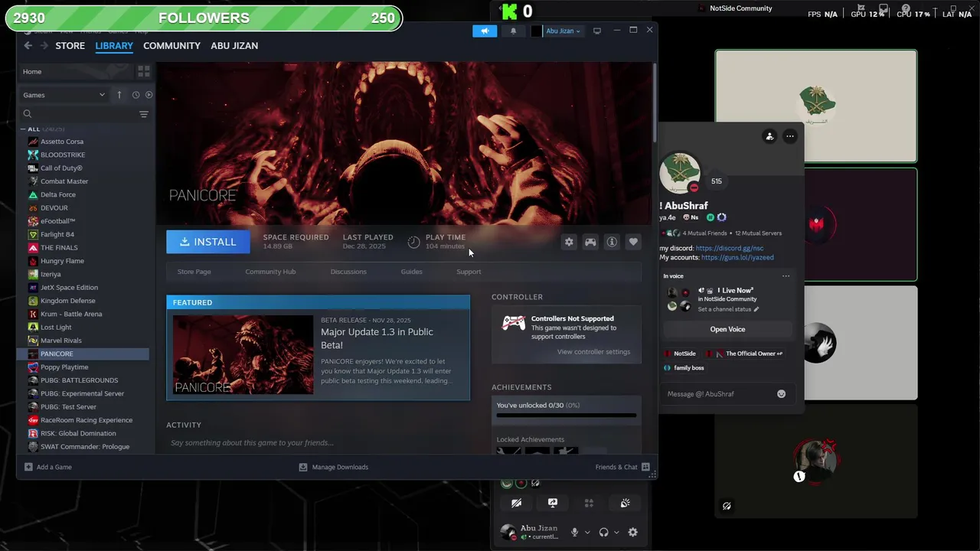
Task: Open PANICORE Community Hub
Action: 270,272
